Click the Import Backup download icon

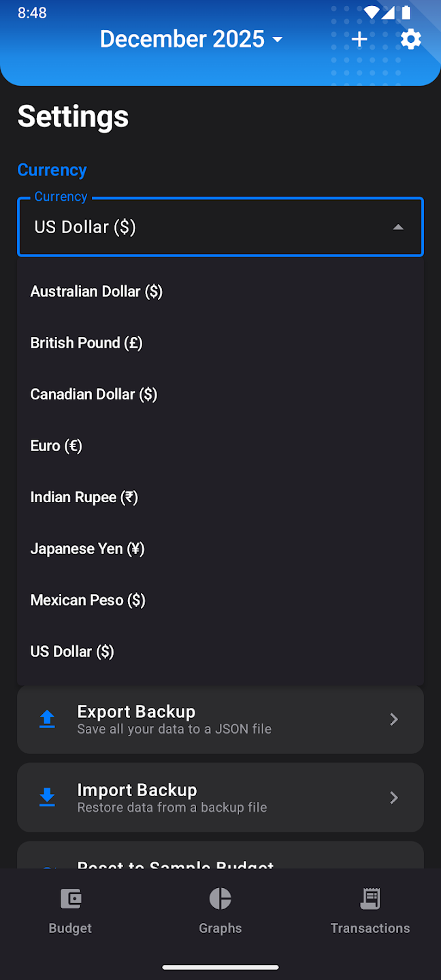46,797
